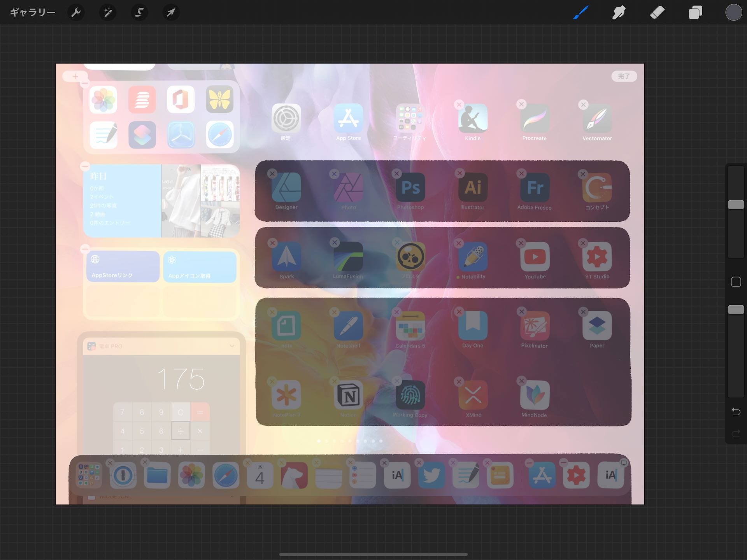
Task: Tap the X badge on Paper
Action: (583, 312)
